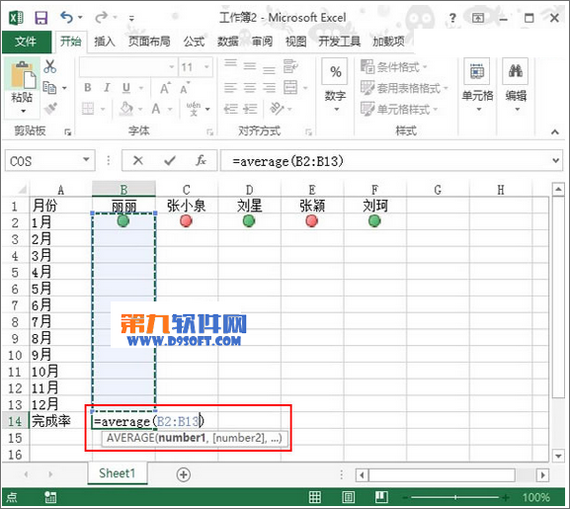Image resolution: width=570 pixels, height=509 pixels.
Task: Click Middle Align icon
Action: [x=250, y=67]
